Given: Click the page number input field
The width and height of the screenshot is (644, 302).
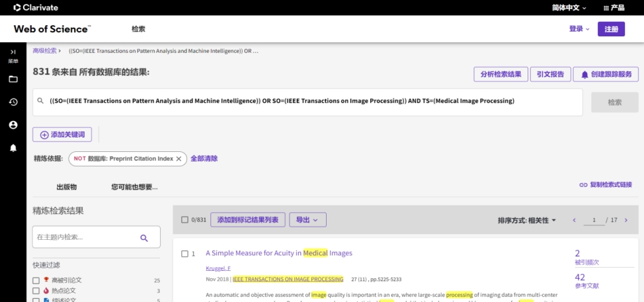Looking at the screenshot, I should pos(594,220).
